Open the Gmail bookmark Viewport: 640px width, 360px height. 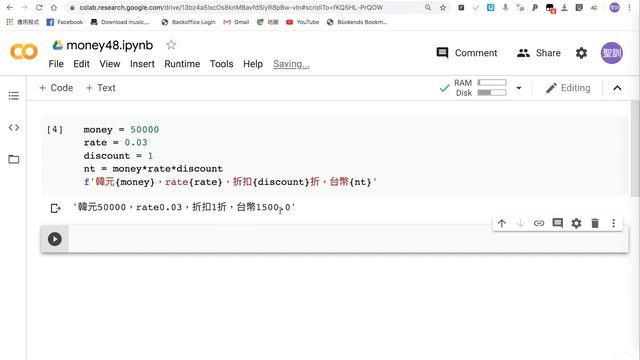click(236, 22)
